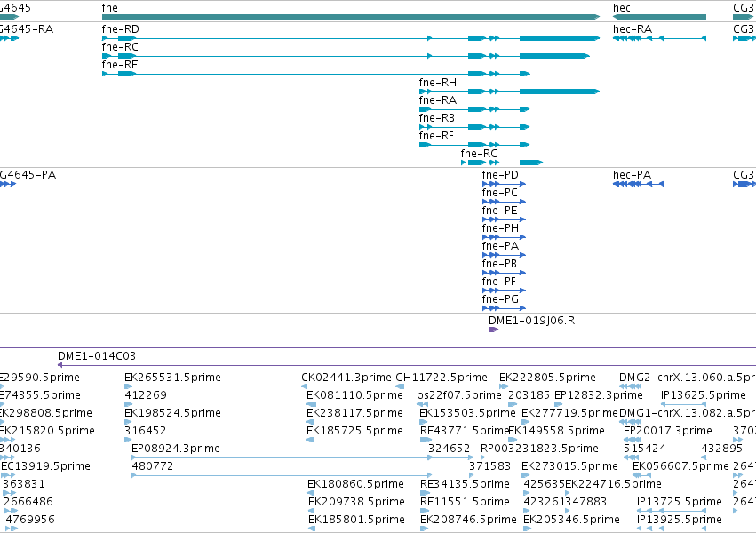Select the EK056607.5prime feature
Viewport: 756px width, 533px height.
point(641,475)
